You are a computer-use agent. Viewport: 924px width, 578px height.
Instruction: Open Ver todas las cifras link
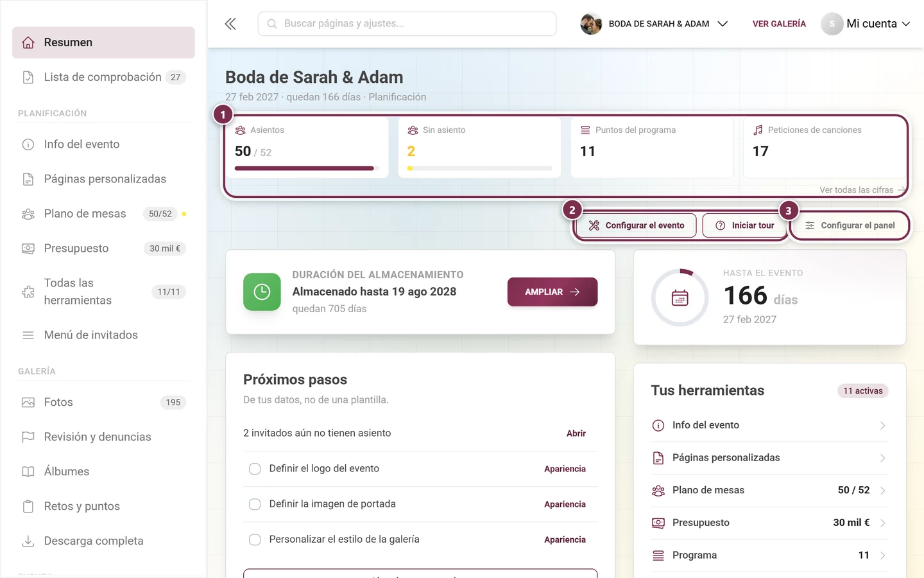862,190
